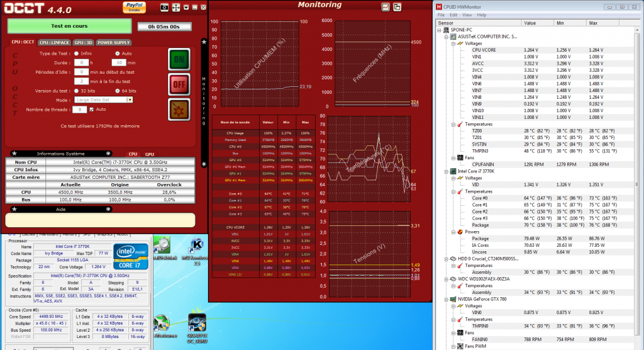The width and height of the screenshot is (644, 350).
Task: Toggle the Auto threads checkbox
Action: (92, 110)
